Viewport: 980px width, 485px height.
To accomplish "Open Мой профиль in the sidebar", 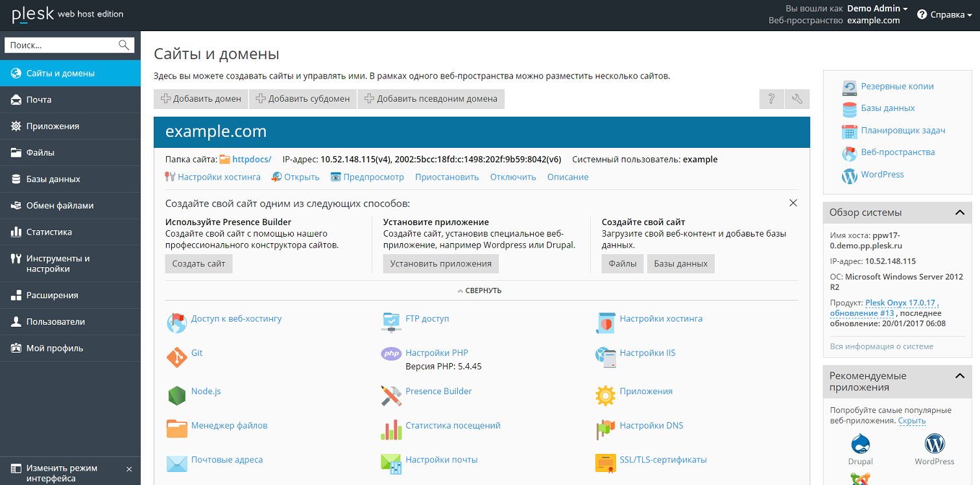I will click(x=70, y=348).
